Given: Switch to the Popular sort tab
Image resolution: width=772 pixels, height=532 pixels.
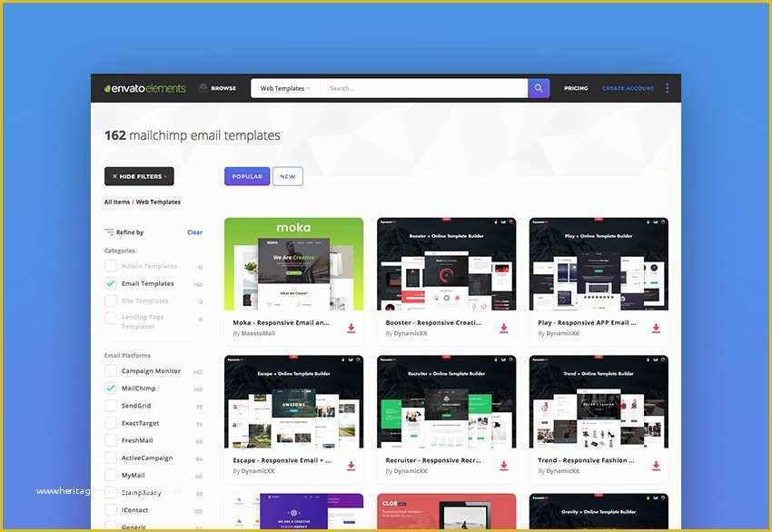Looking at the screenshot, I should tap(247, 176).
